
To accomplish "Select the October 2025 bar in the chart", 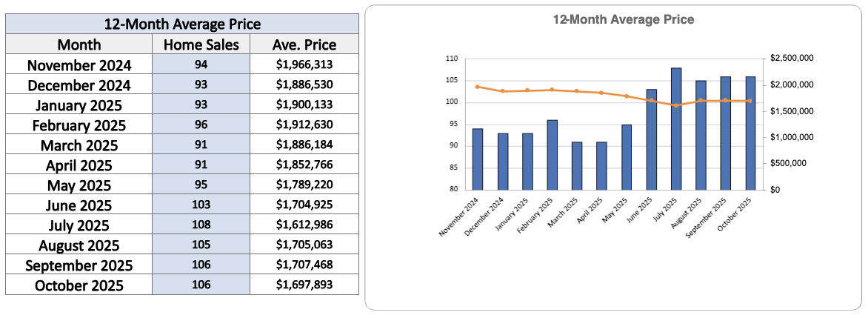I will point(750,133).
